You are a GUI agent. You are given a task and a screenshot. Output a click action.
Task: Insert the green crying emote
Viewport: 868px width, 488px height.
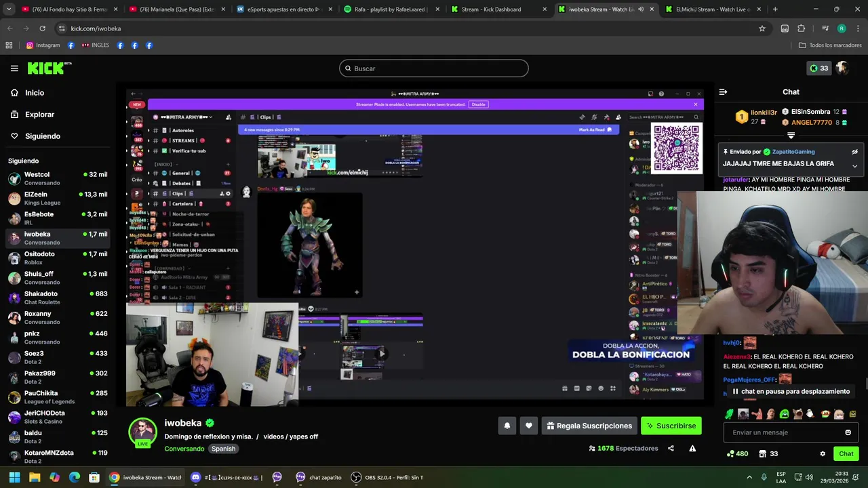(784, 413)
